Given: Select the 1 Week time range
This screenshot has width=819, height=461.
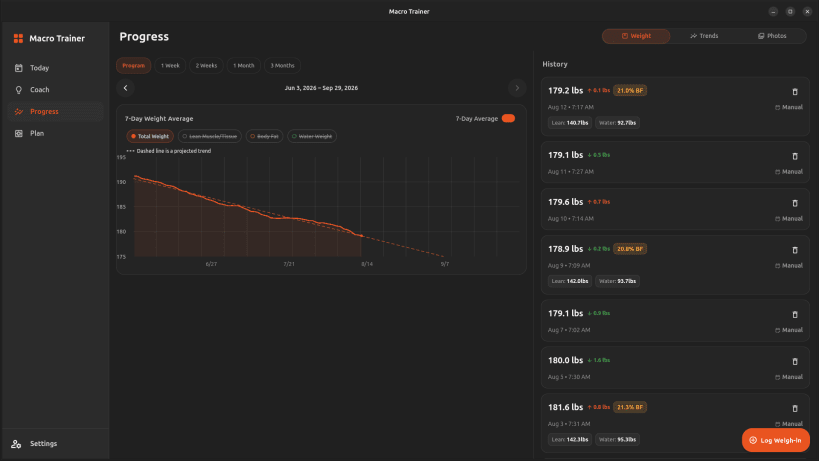Looking at the screenshot, I should pos(170,66).
